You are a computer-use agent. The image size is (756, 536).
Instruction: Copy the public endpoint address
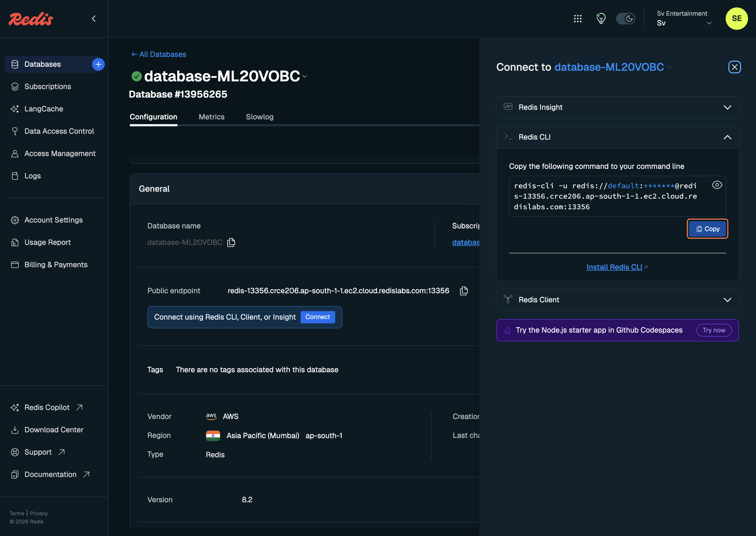[x=463, y=291]
